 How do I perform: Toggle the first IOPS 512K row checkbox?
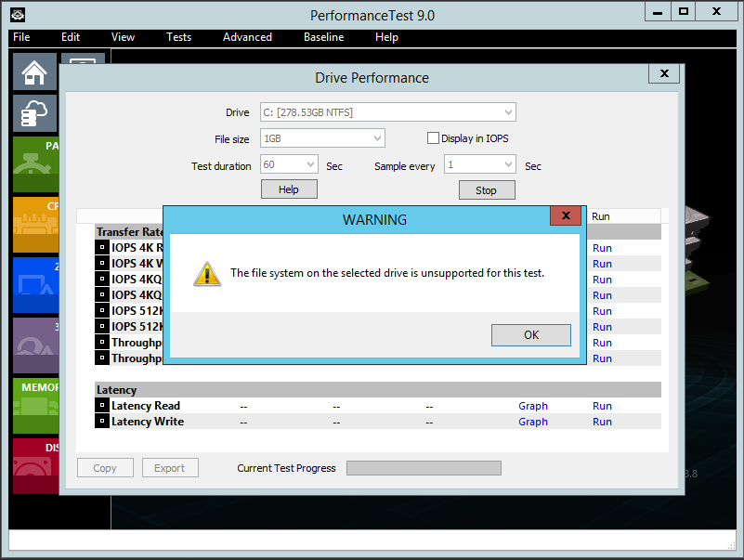[x=102, y=310]
